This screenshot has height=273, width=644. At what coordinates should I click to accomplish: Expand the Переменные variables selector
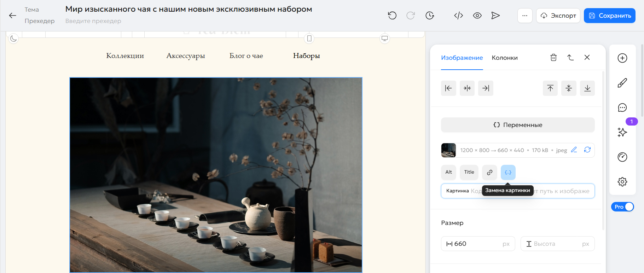coord(518,125)
